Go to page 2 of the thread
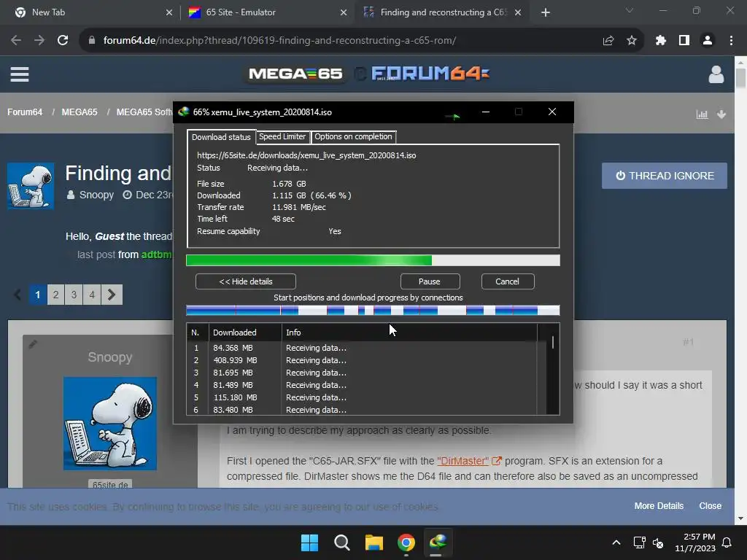The image size is (747, 560). [x=55, y=295]
